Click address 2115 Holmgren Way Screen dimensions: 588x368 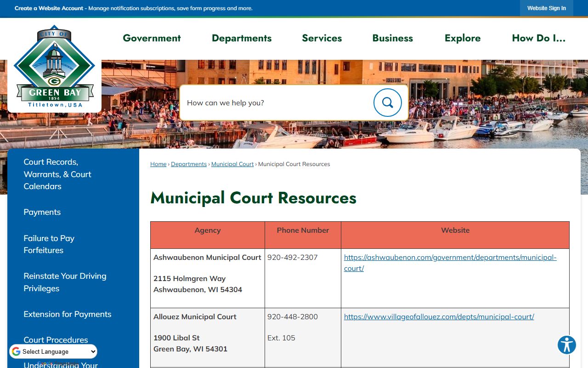pos(189,278)
